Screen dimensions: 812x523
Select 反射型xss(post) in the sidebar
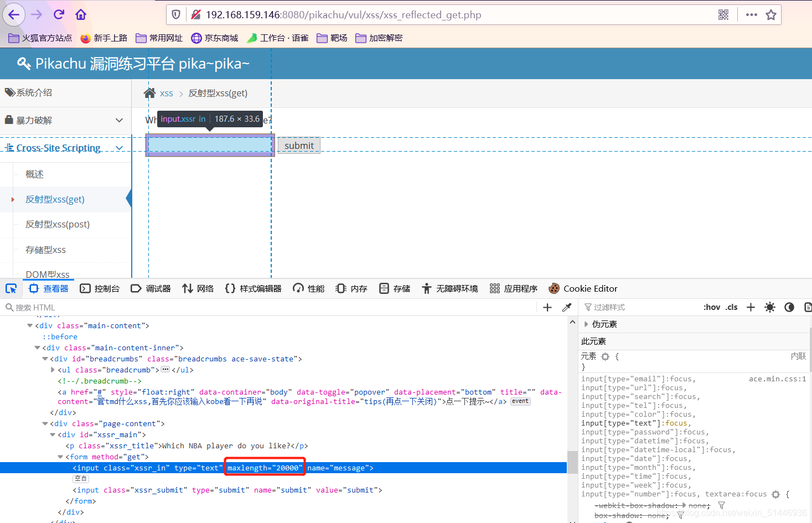(58, 224)
